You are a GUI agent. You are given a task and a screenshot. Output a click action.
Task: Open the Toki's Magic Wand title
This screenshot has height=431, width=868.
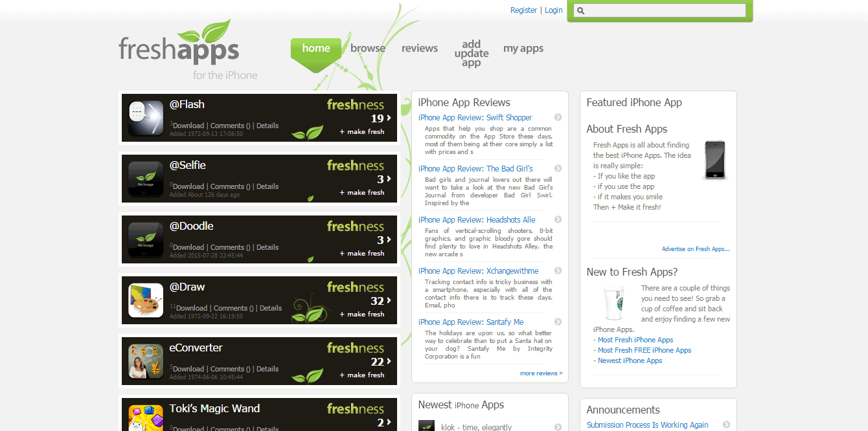point(214,408)
